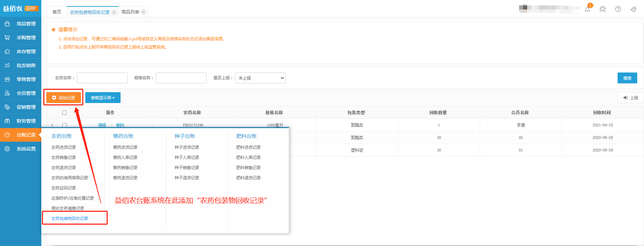
Task: Open 商品管理 in the sidebar
Action: click(21, 24)
